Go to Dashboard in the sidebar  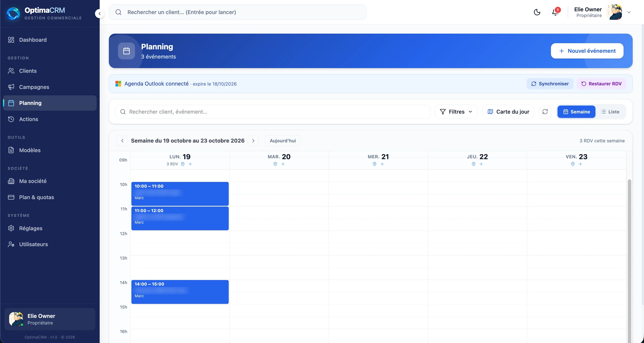coord(50,40)
